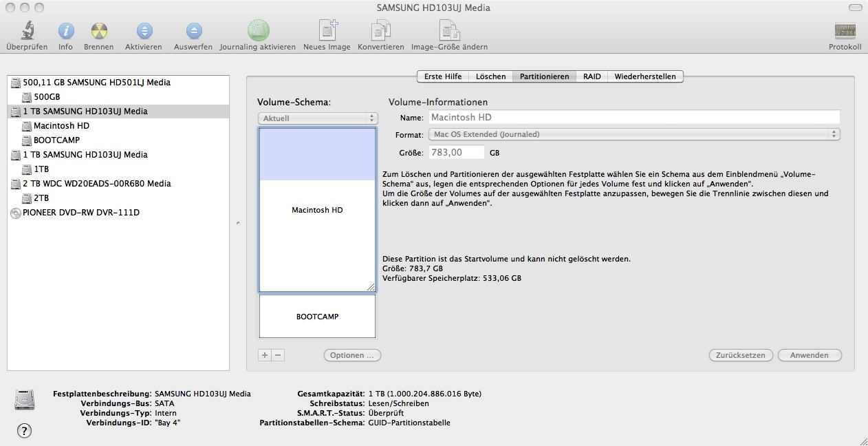Viewport: 868px width, 446px height.
Task: Click the Konvertieren toolbar icon
Action: pyautogui.click(x=380, y=30)
